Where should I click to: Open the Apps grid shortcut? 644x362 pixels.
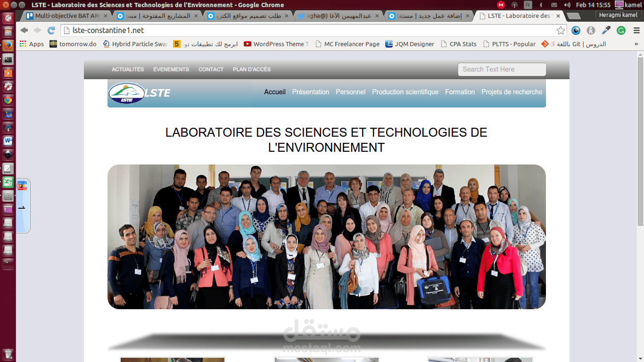(x=32, y=44)
